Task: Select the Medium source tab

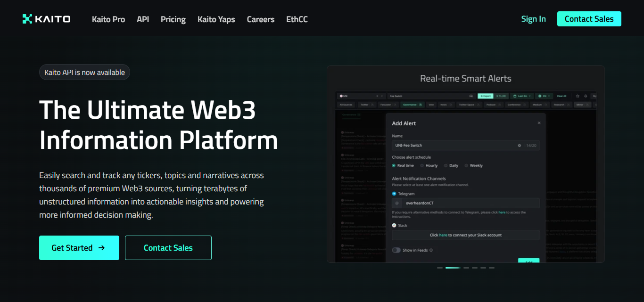Action: tap(539, 105)
